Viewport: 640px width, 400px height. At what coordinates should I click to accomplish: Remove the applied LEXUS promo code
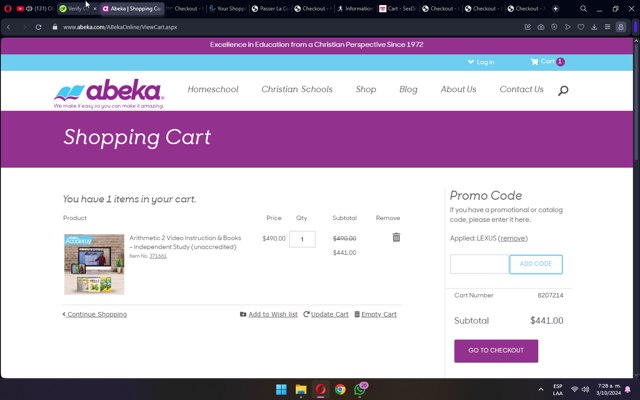point(513,238)
